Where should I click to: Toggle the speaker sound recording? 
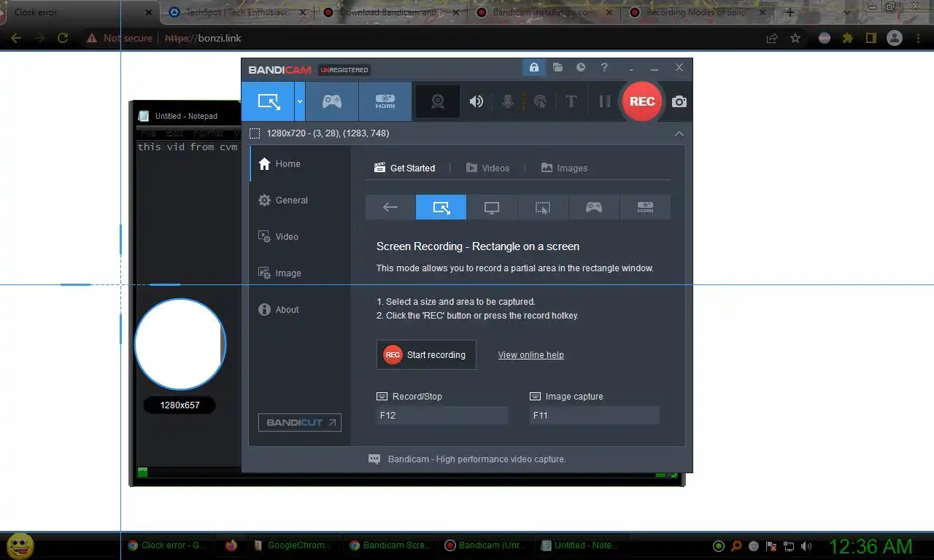(476, 101)
